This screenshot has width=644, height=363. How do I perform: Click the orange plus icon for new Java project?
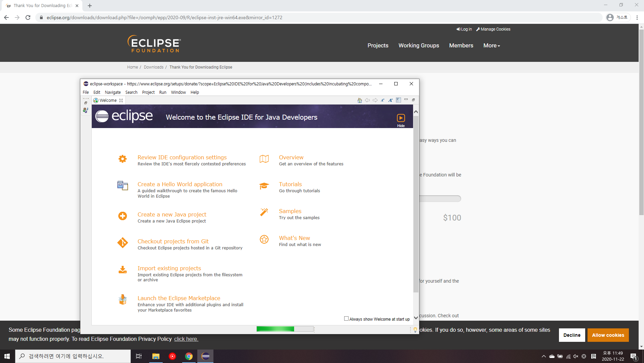point(123,216)
